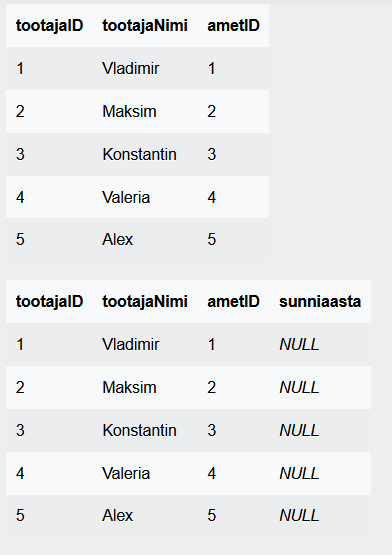Select the Konstantin cell in the first table
This screenshot has height=555, width=392.
[x=140, y=154]
